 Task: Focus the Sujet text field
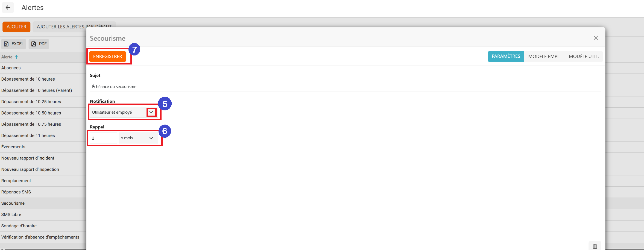click(x=345, y=87)
